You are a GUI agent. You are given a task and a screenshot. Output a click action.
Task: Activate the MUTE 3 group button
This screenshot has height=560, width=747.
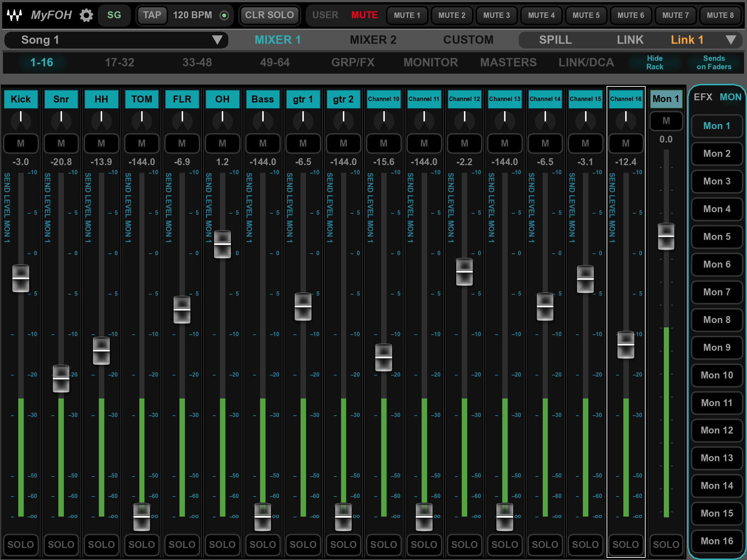pos(496,15)
